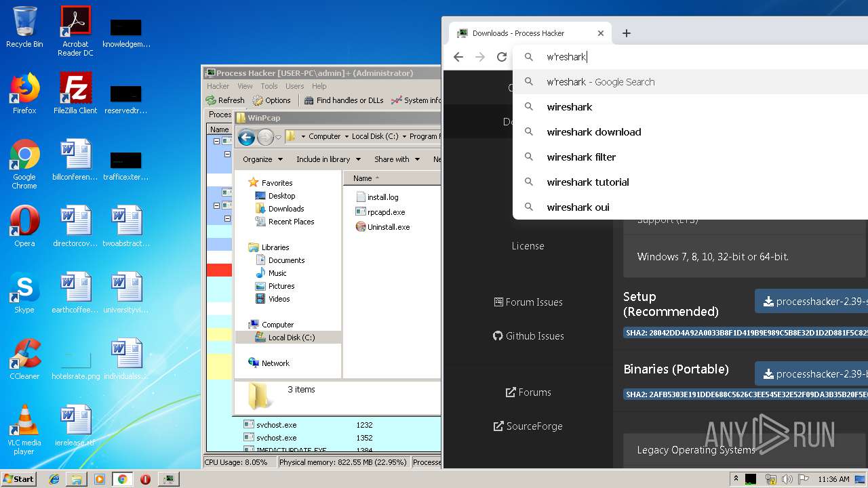The height and width of the screenshot is (488, 868).
Task: Open View menu in Process Hacker
Action: click(245, 86)
